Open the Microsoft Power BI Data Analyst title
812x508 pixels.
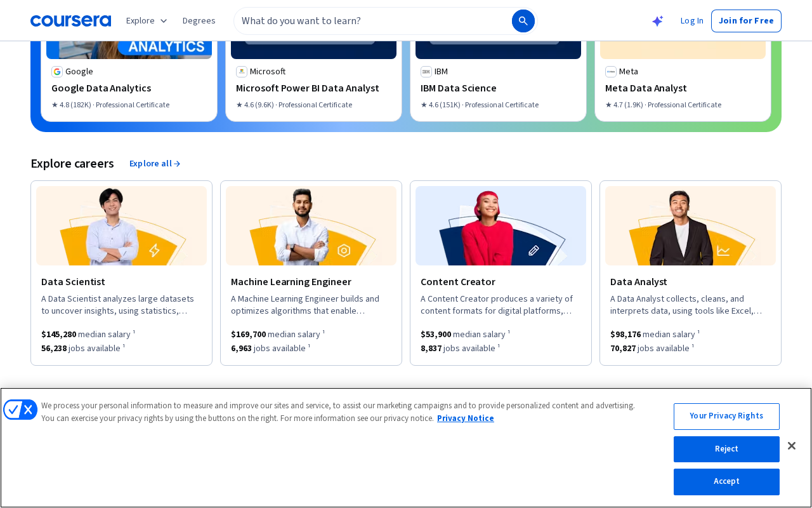tap(308, 88)
